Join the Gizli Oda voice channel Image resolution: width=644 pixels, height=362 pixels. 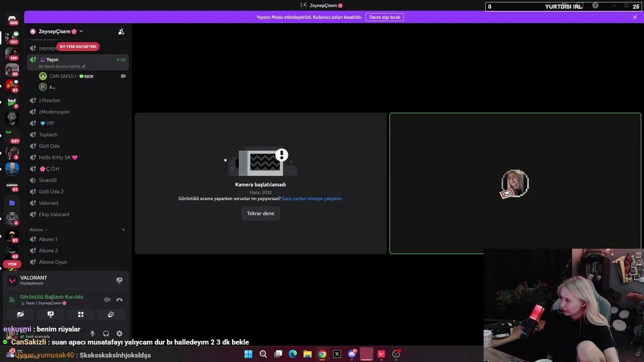(x=78, y=146)
